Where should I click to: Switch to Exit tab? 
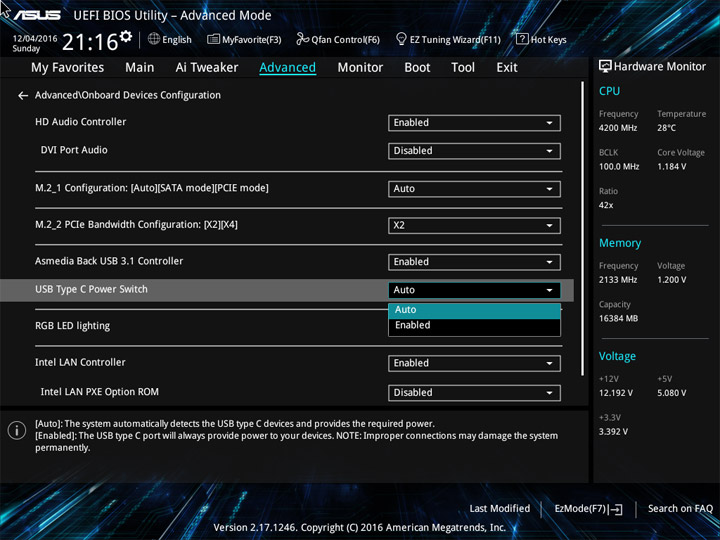point(507,68)
